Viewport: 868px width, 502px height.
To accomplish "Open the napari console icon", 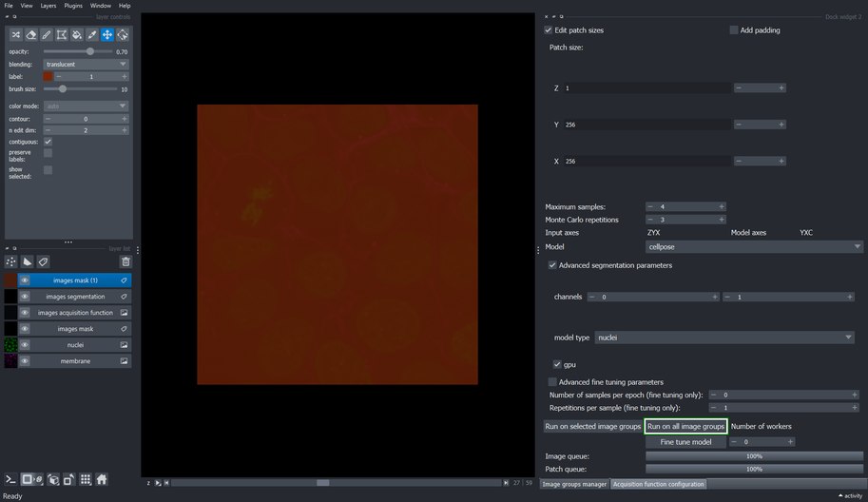I will point(10,479).
